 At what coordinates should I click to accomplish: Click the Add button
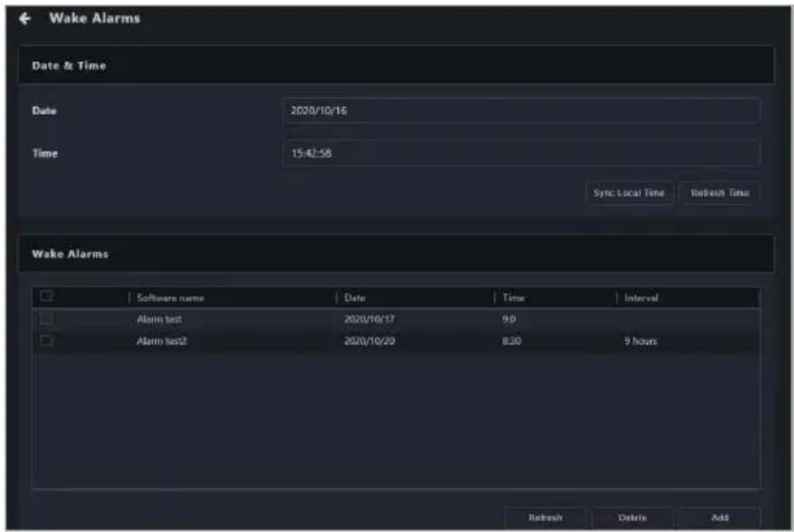click(x=720, y=517)
